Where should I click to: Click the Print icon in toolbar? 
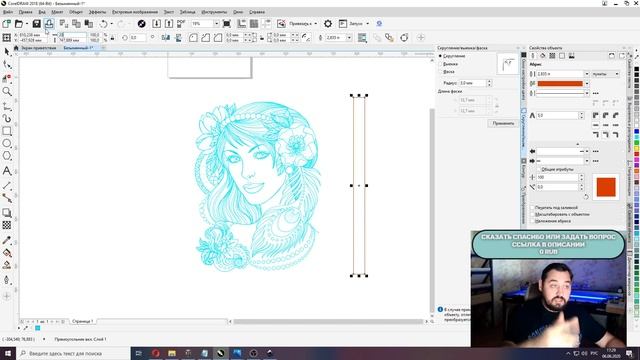coord(49,24)
